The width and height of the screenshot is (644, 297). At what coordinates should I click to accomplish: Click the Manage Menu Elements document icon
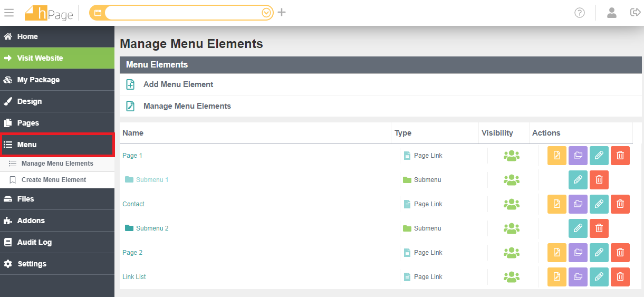(130, 106)
